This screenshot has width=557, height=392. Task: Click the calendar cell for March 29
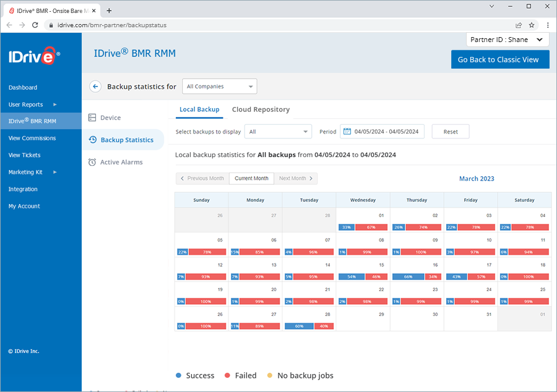(363, 318)
